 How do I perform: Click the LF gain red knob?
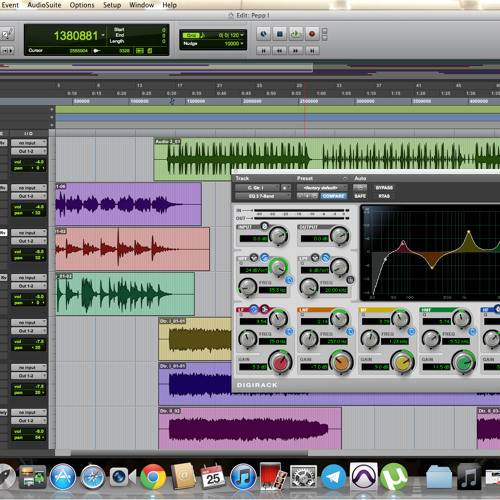tap(281, 362)
